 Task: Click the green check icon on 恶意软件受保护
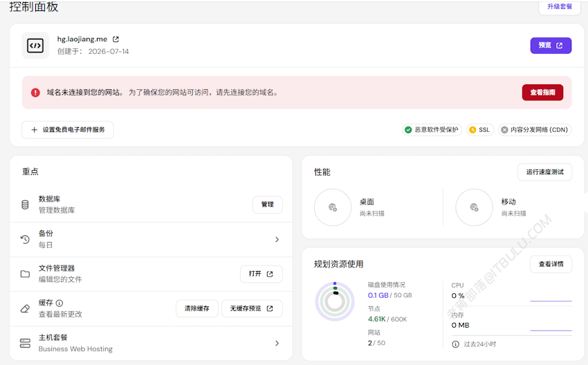pyautogui.click(x=408, y=130)
